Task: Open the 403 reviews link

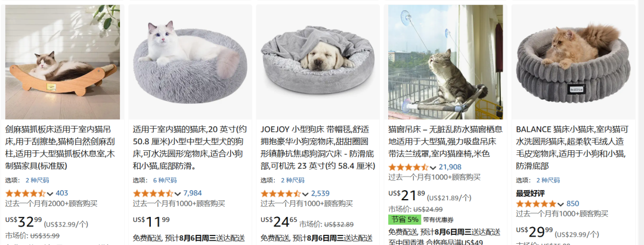Action: tap(61, 193)
